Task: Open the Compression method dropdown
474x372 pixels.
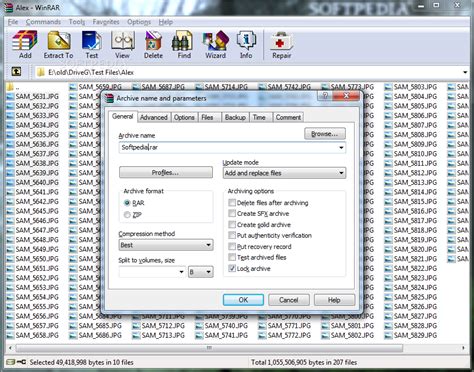Action: point(166,245)
